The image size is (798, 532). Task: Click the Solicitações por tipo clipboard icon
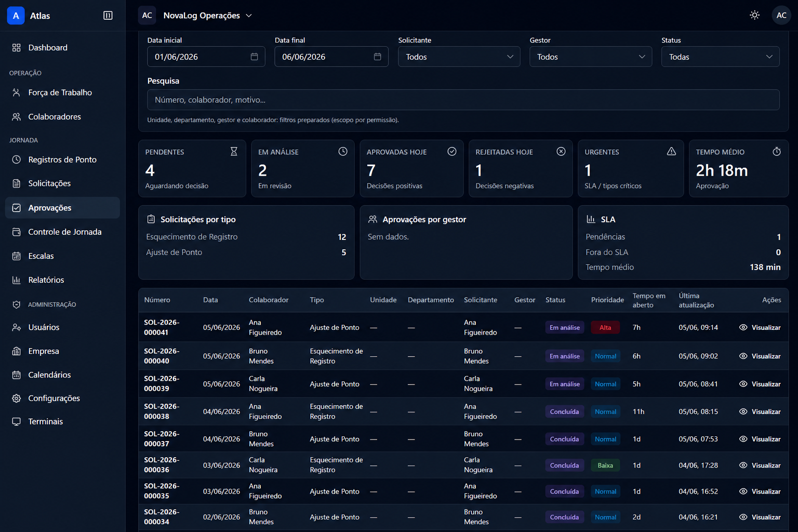pyautogui.click(x=151, y=219)
